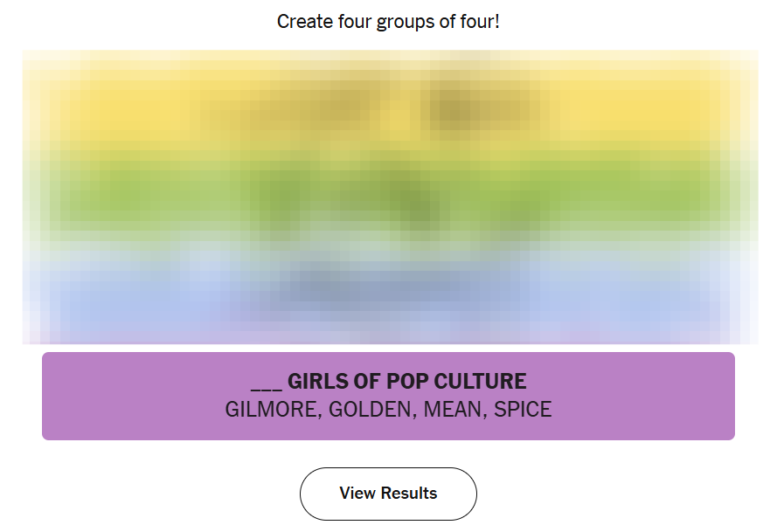The height and width of the screenshot is (532, 770).
Task: Click the dark blurred text in the green row
Action: [392, 201]
